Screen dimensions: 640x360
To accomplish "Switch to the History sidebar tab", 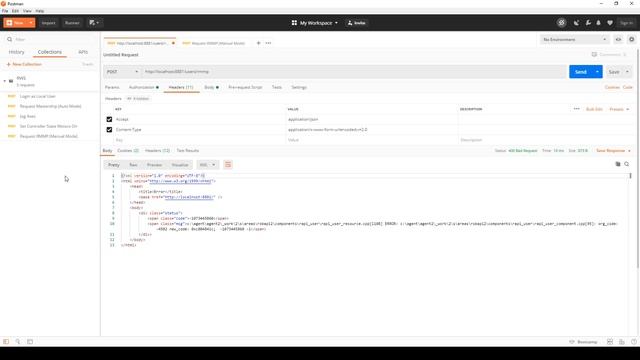I will point(16,52).
